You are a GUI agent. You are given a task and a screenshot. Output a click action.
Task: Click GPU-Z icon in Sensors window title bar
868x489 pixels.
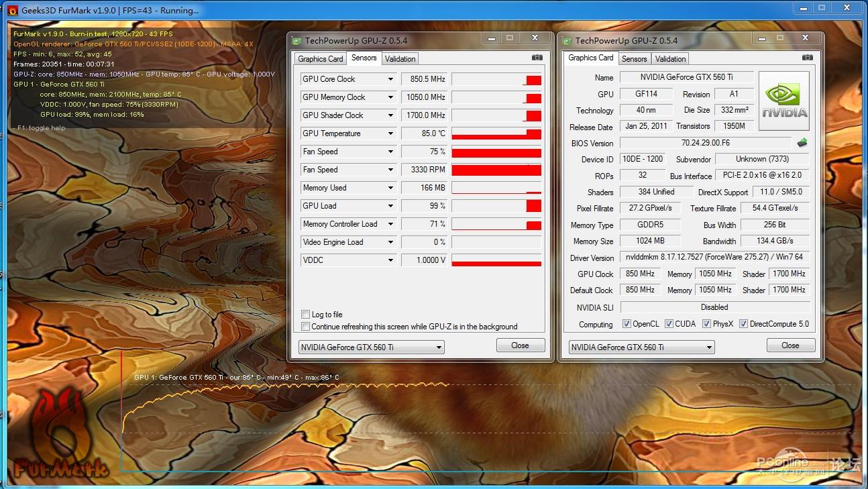point(297,40)
